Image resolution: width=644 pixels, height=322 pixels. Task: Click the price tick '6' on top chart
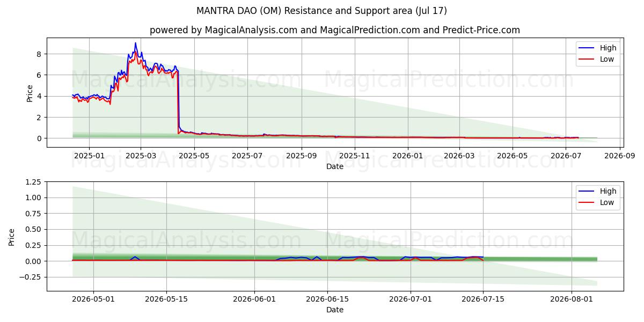coord(39,75)
